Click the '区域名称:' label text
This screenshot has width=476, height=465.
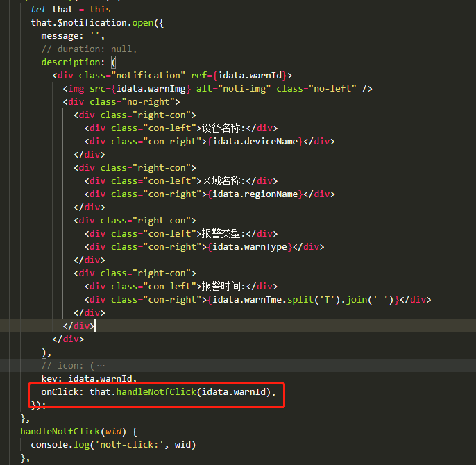[x=223, y=181]
